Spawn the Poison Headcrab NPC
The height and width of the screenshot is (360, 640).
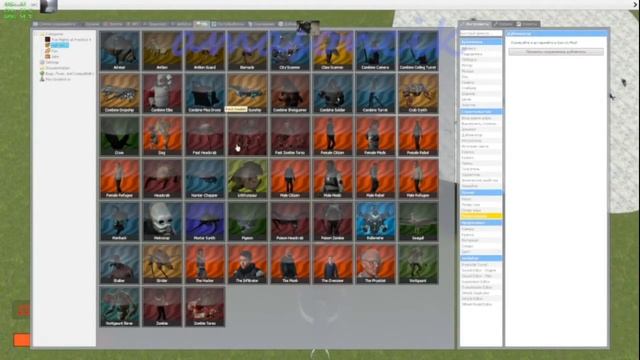pos(290,221)
